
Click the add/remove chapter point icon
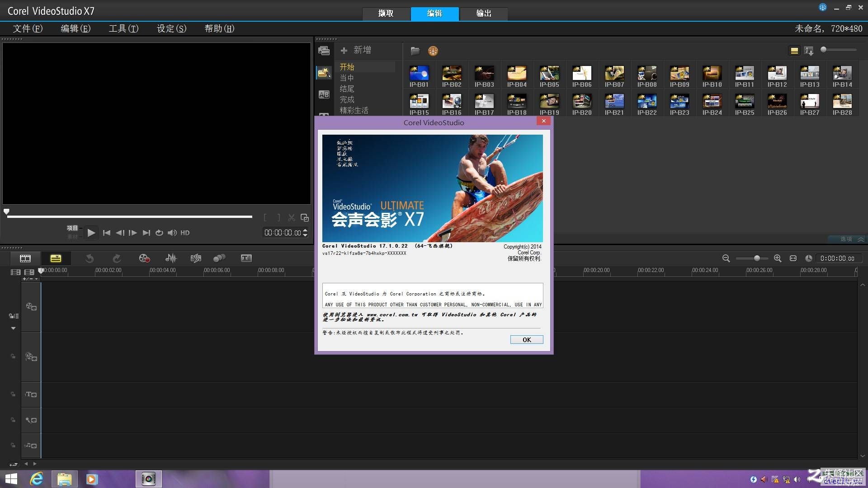(27, 279)
